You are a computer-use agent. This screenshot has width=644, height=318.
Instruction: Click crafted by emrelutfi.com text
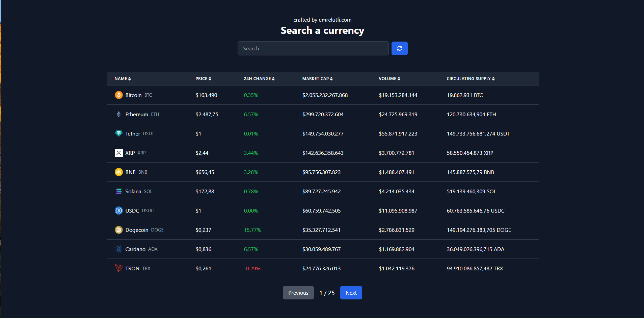click(x=322, y=20)
